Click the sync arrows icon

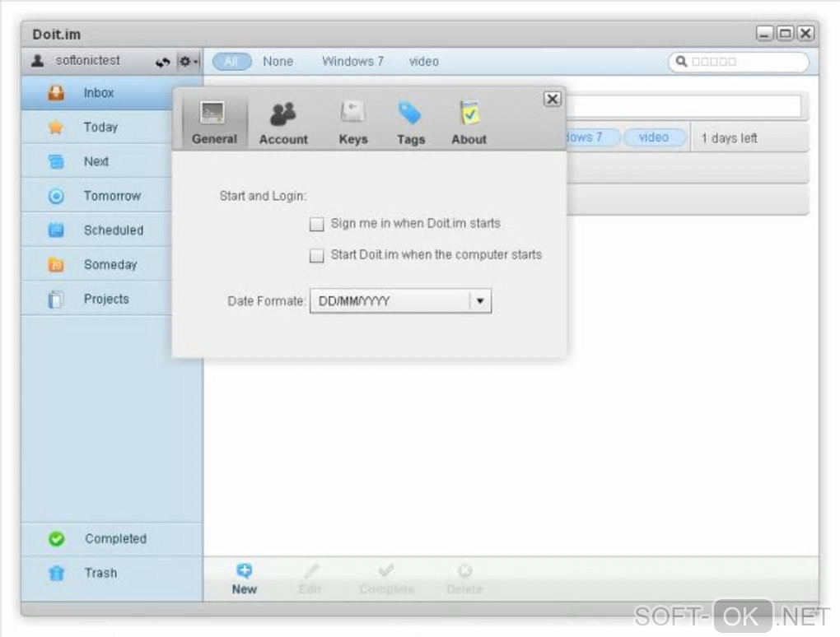pos(163,62)
